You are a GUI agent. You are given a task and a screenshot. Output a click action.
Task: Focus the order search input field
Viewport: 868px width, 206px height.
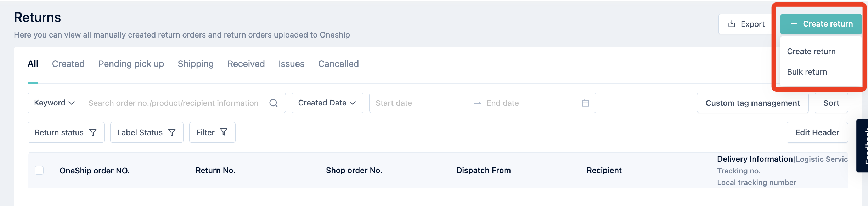tap(174, 103)
